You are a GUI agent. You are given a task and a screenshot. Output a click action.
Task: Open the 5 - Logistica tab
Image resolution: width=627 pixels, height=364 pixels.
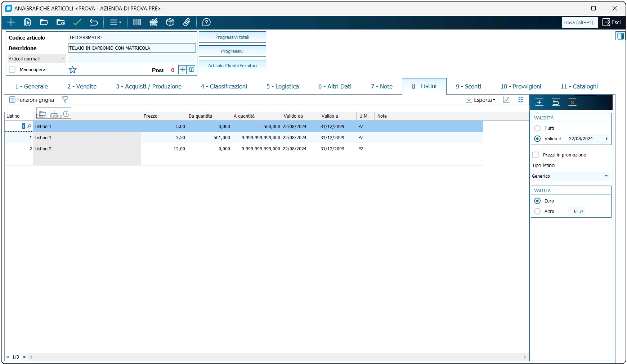[282, 86]
